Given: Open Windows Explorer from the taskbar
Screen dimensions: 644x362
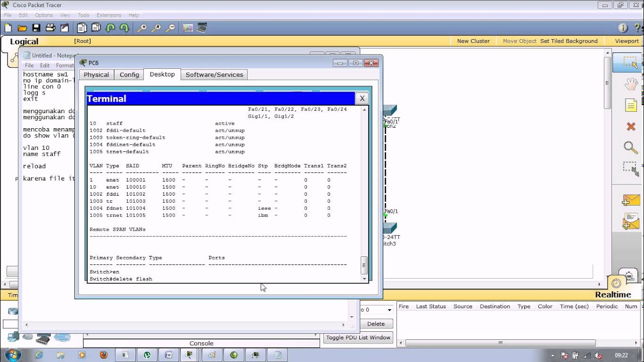Looking at the screenshot, I should tap(60, 355).
